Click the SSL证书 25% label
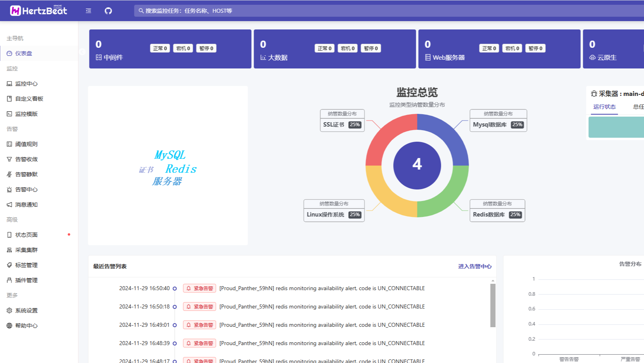The width and height of the screenshot is (644, 363). click(342, 121)
